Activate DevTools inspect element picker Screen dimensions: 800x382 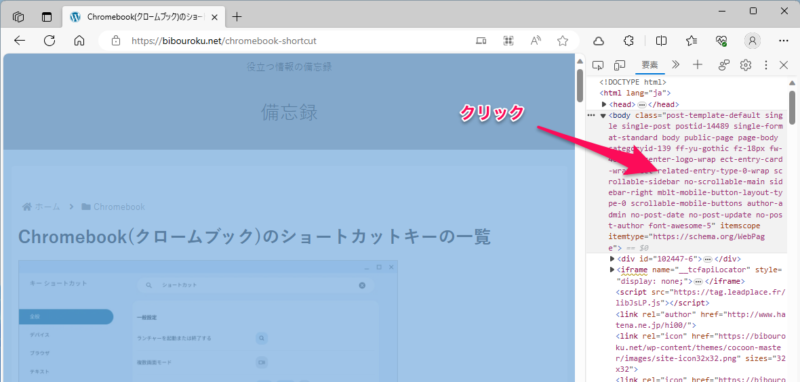598,65
